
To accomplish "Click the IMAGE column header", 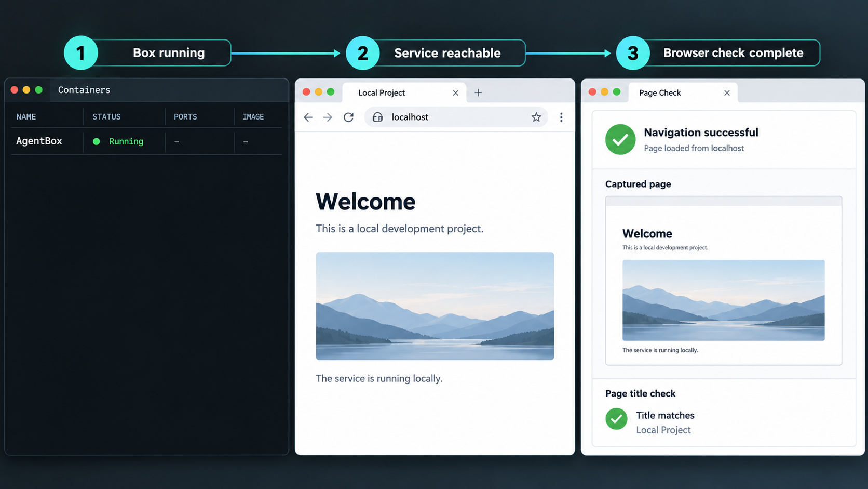I will click(x=253, y=117).
